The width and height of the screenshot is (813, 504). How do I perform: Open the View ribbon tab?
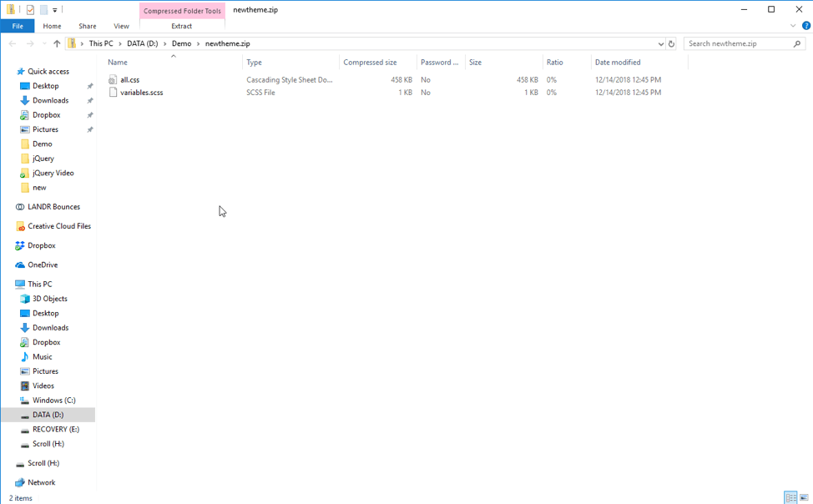coord(121,26)
